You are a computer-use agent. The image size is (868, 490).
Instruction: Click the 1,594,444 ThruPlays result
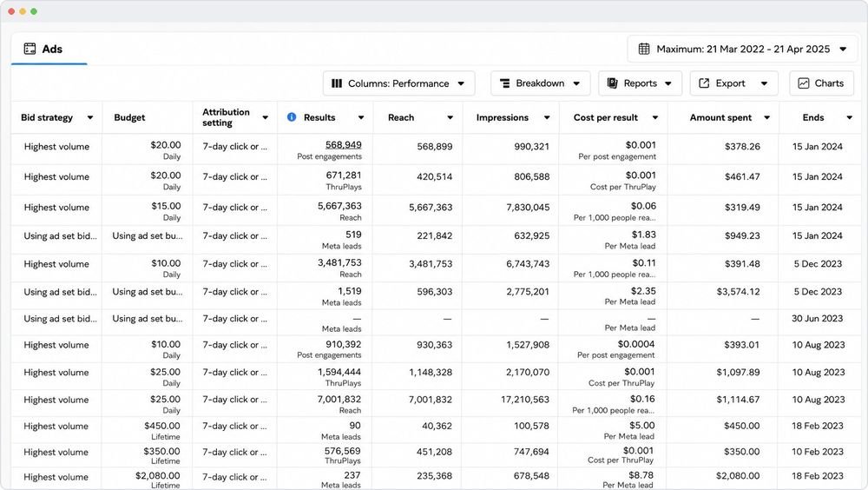(339, 377)
